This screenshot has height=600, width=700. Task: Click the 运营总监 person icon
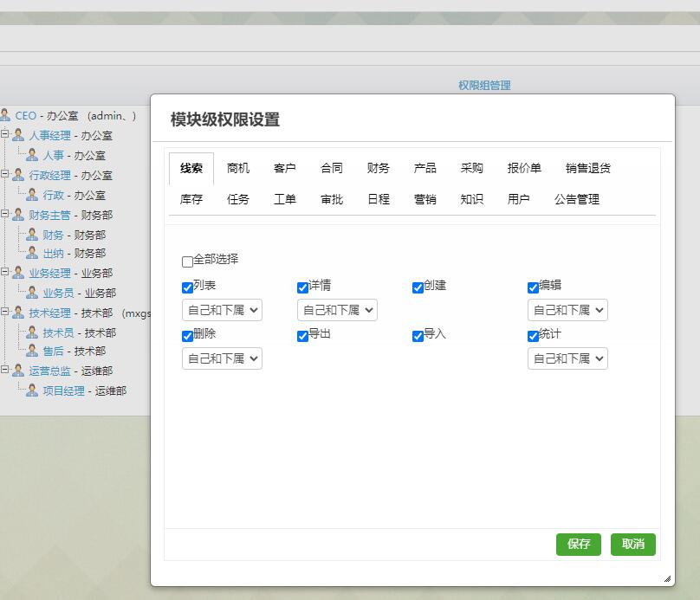tap(18, 371)
